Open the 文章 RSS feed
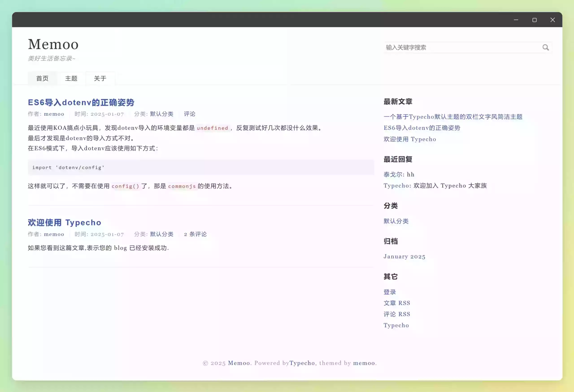574x392 pixels. (x=397, y=303)
